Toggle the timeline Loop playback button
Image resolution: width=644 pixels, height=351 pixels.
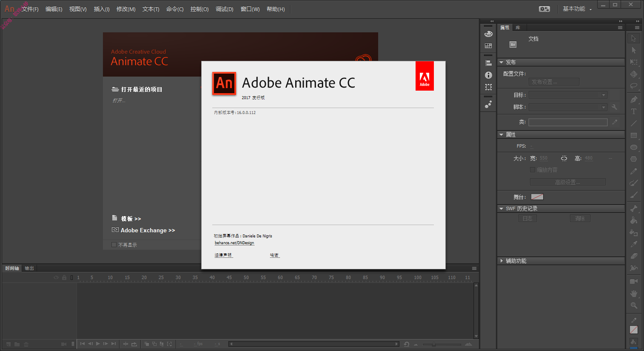[134, 344]
